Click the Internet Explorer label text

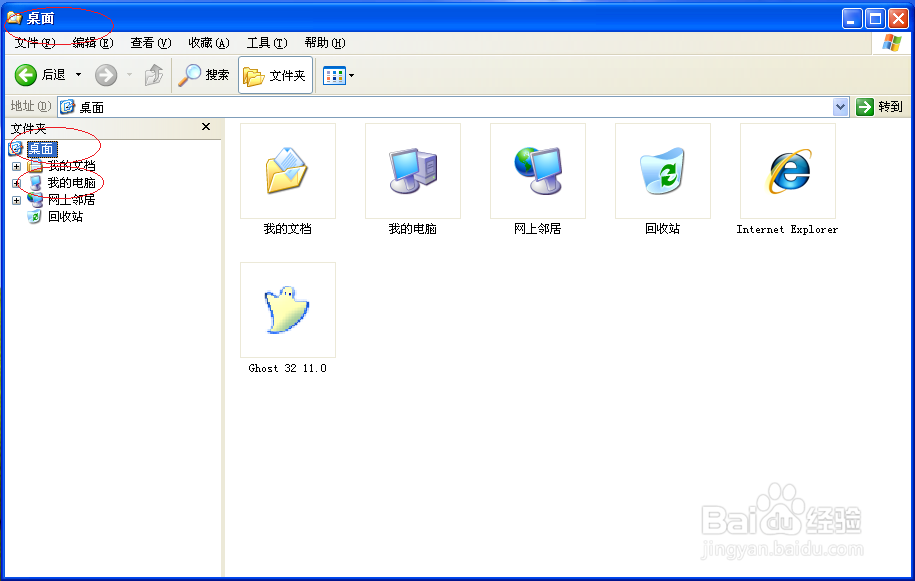(x=787, y=229)
